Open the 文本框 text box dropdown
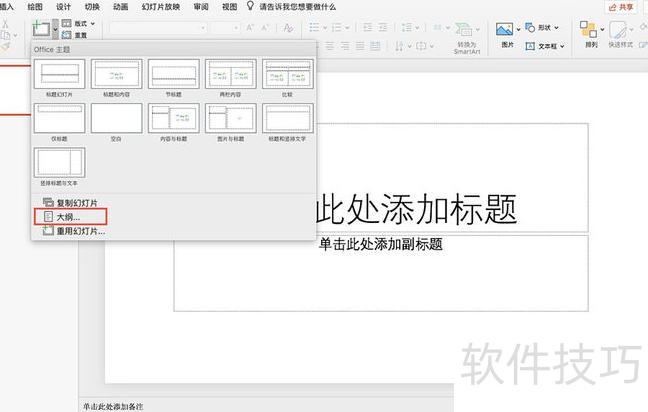The height and width of the screenshot is (412, 648). [x=545, y=46]
